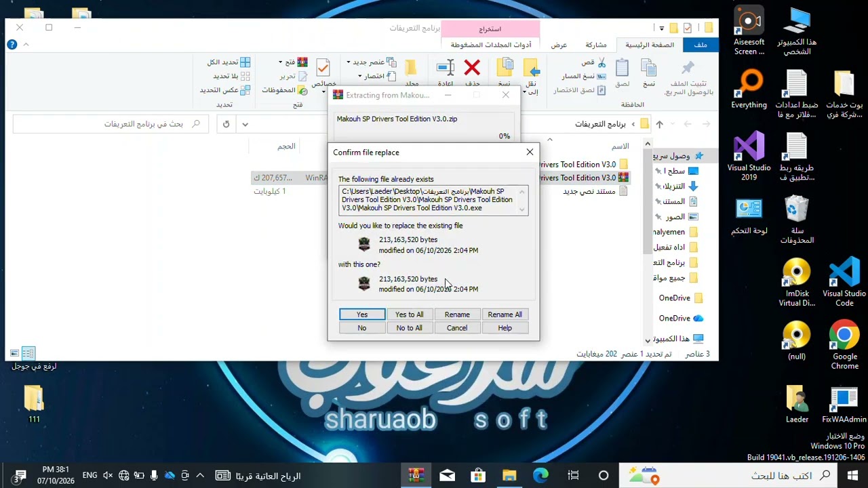Select the Laeder folder on the desktop
Image resolution: width=868 pixels, height=488 pixels.
click(x=797, y=405)
